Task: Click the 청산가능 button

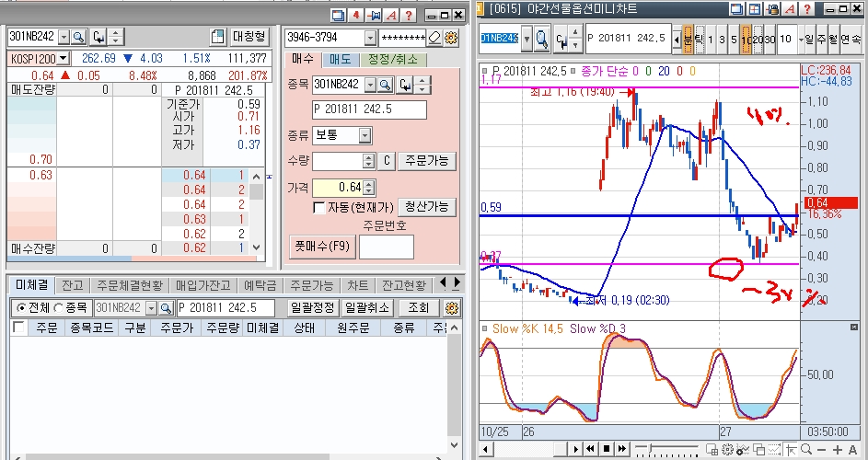Action: click(x=426, y=207)
